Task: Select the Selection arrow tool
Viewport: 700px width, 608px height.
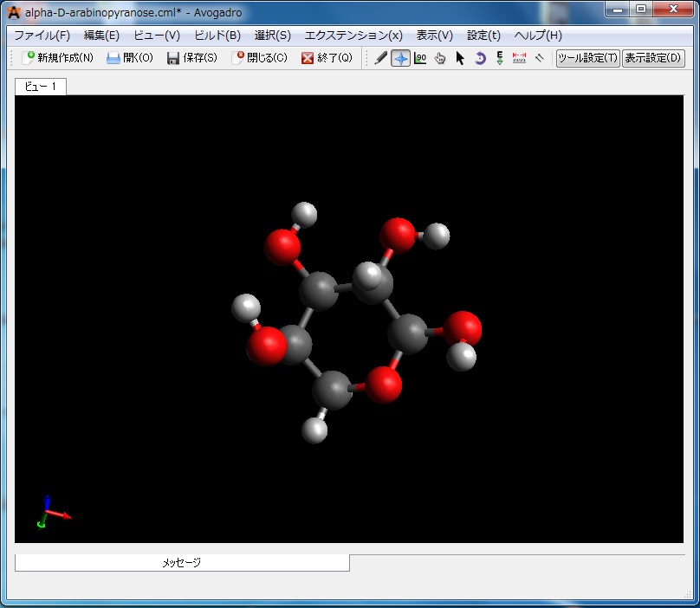Action: (460, 58)
